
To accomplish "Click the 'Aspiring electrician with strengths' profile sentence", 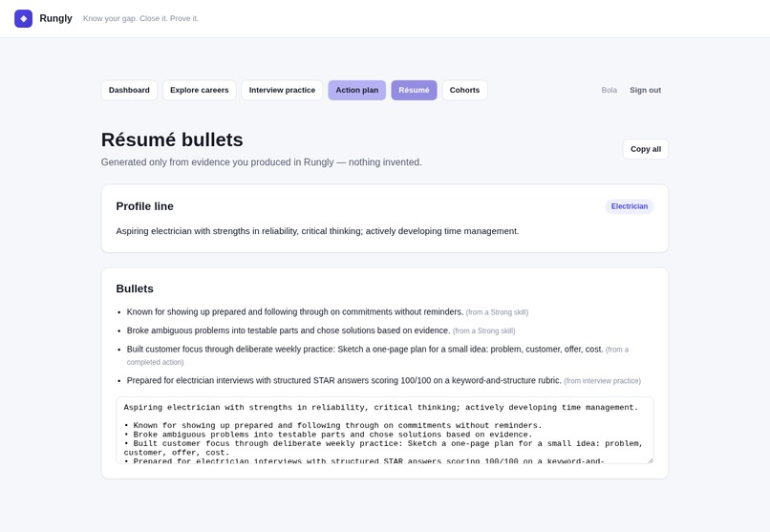I will 317,231.
